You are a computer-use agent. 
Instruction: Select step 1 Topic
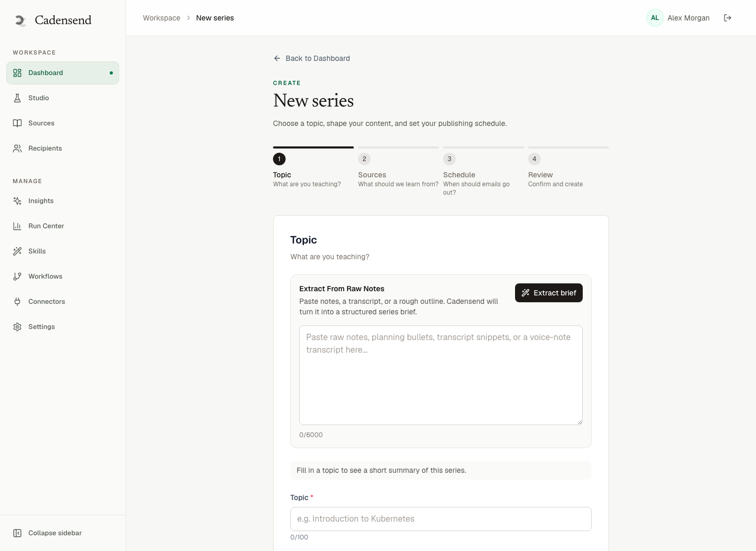pos(313,168)
